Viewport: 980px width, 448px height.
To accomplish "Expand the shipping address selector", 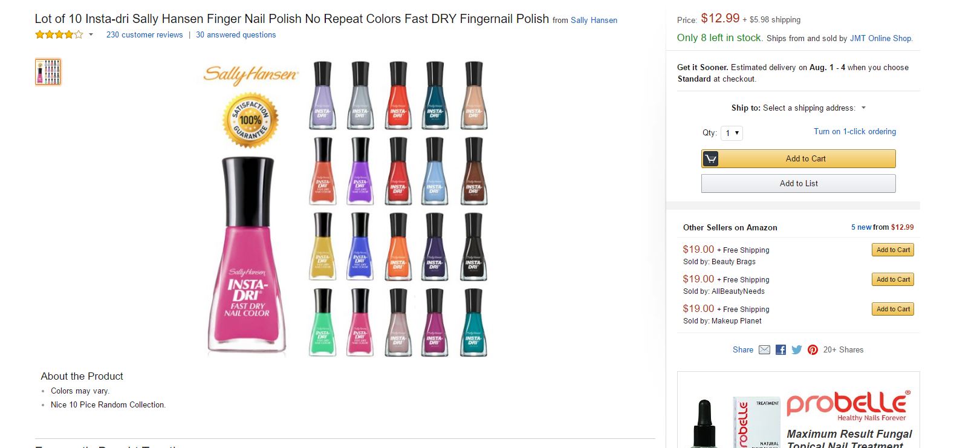I will point(863,108).
